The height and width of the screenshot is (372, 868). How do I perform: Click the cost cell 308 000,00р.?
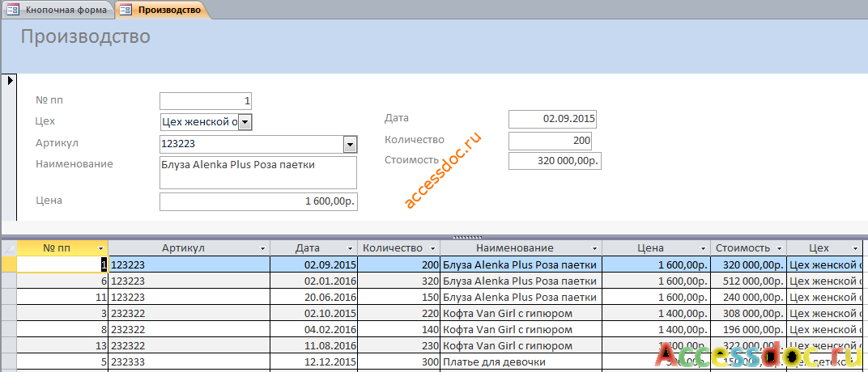pos(748,314)
